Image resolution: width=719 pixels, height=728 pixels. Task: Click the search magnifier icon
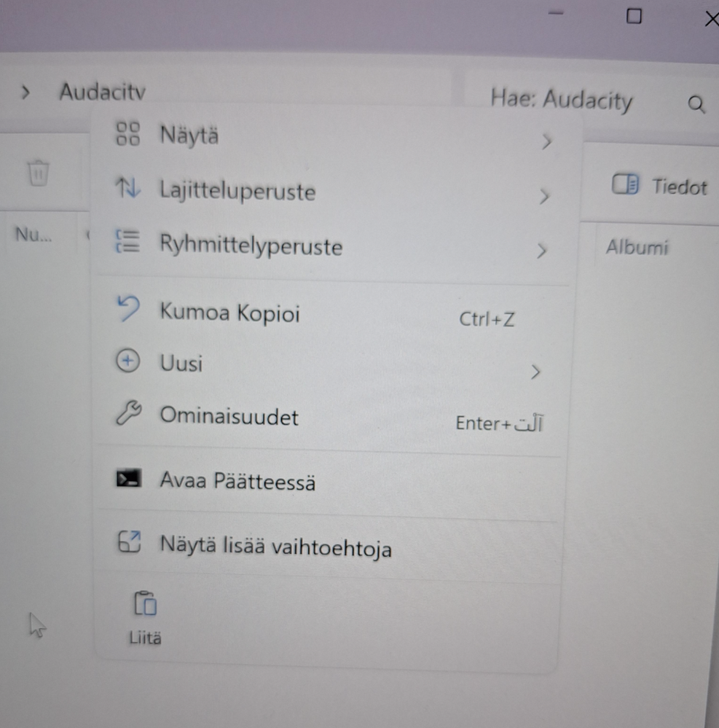tap(696, 104)
